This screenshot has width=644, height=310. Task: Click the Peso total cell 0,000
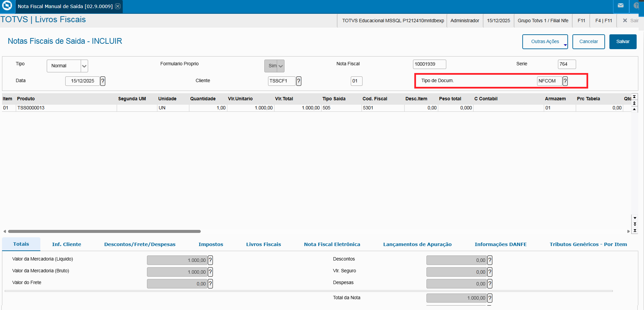click(x=456, y=108)
